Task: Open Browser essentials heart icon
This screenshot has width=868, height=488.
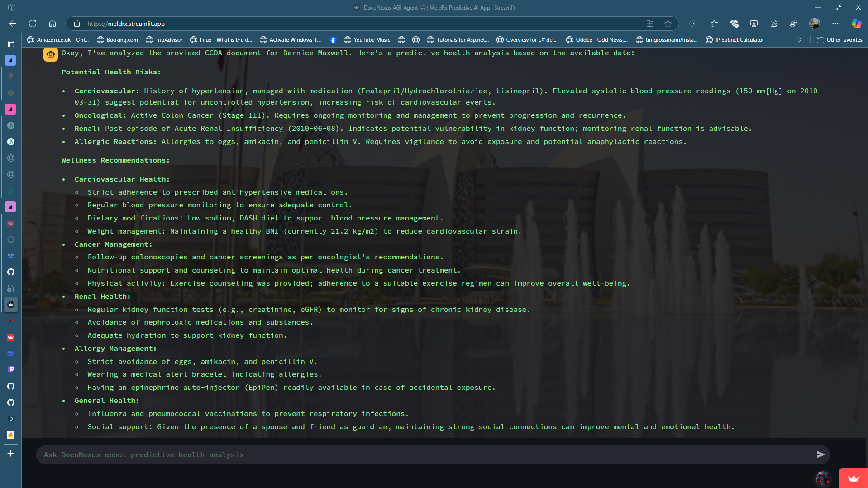Action: (734, 24)
